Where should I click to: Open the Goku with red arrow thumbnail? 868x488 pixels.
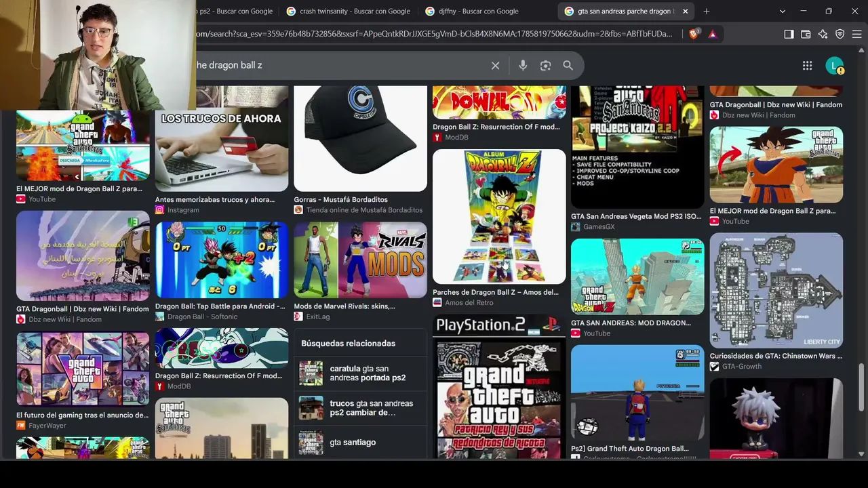pyautogui.click(x=776, y=164)
